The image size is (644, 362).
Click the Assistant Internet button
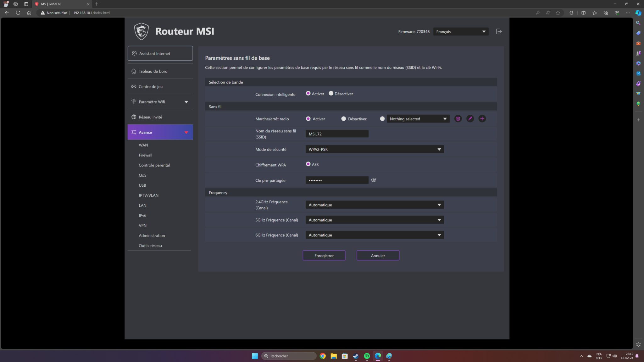(x=160, y=53)
